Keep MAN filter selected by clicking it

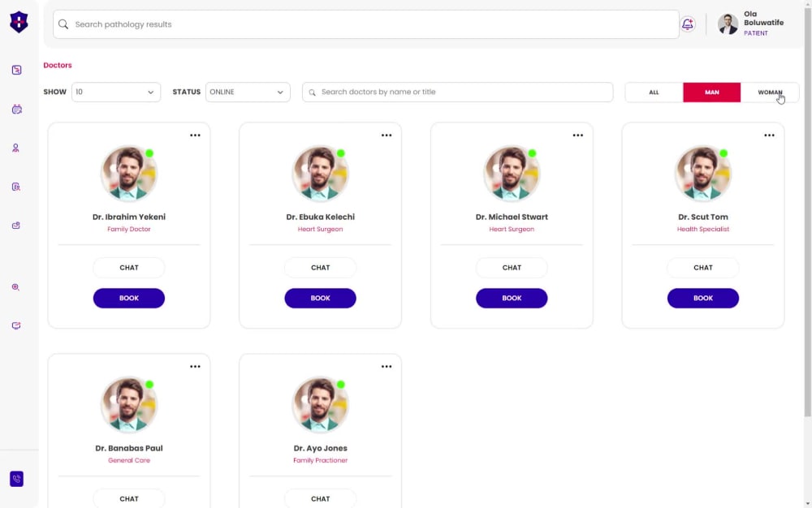[x=712, y=92]
